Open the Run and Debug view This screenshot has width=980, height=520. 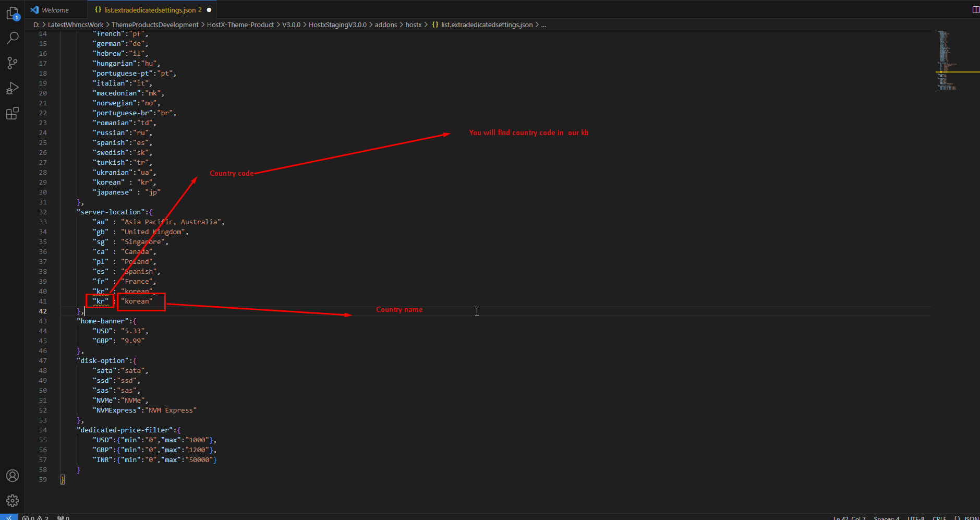[13, 88]
